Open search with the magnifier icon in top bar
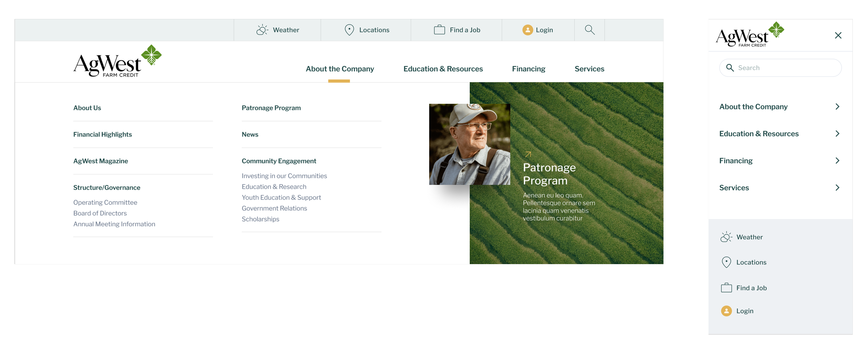 [x=590, y=30]
